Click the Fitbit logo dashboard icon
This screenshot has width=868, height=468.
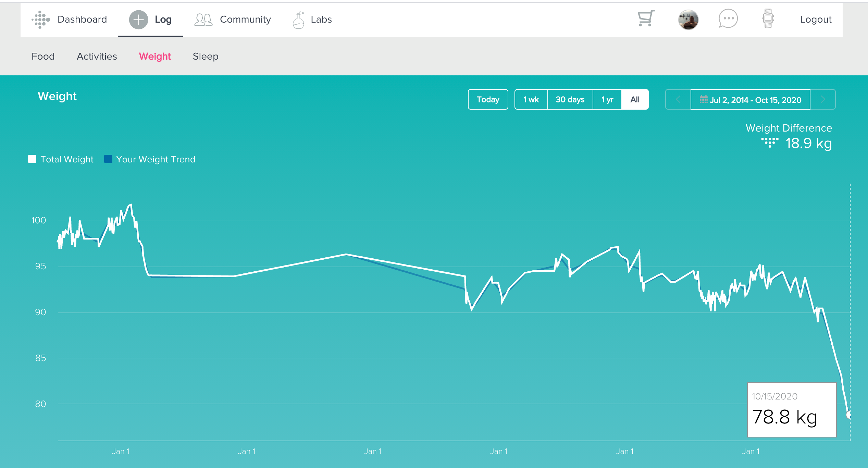tap(41, 20)
